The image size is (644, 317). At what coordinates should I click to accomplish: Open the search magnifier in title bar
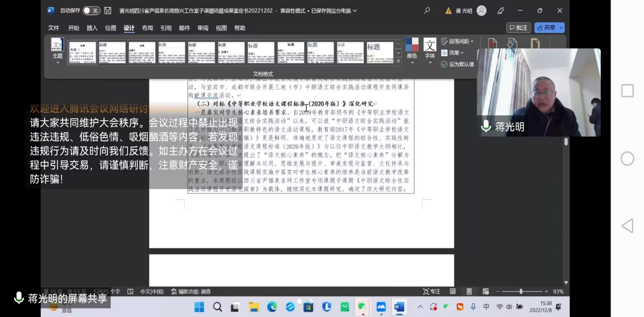[427, 10]
